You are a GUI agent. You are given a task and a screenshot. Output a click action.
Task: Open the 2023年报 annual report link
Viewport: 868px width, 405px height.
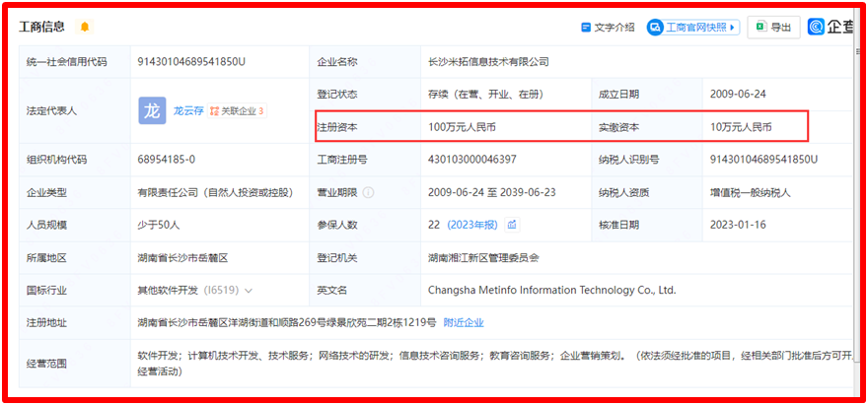click(x=475, y=225)
